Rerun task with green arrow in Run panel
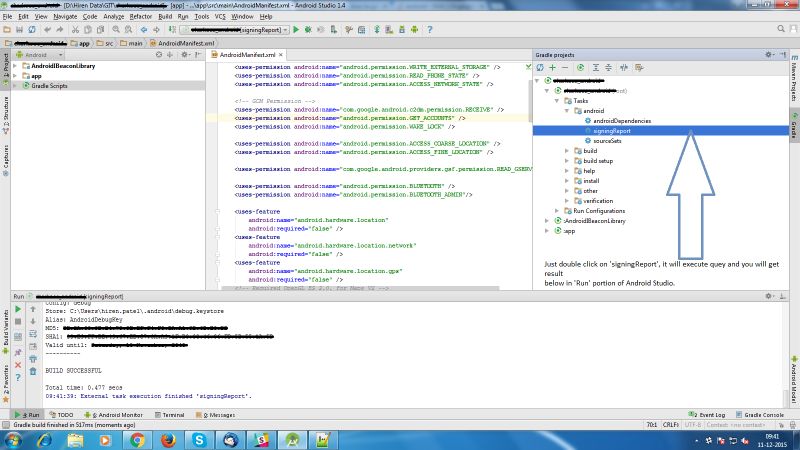Image resolution: width=800 pixels, height=450 pixels. [18, 309]
